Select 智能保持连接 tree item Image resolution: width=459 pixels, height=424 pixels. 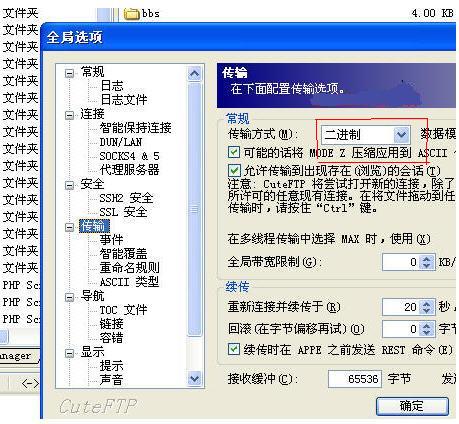[x=135, y=127]
